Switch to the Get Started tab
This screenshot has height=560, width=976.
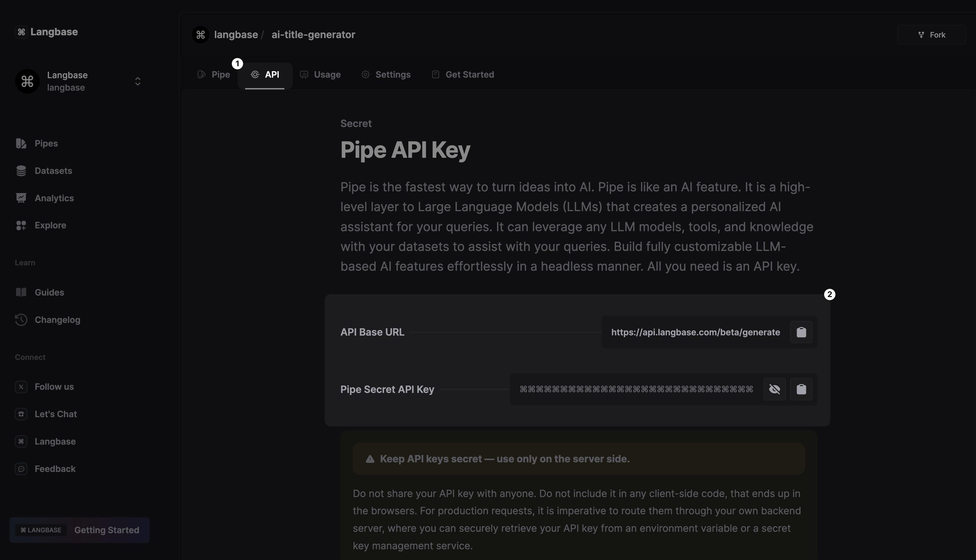(463, 75)
